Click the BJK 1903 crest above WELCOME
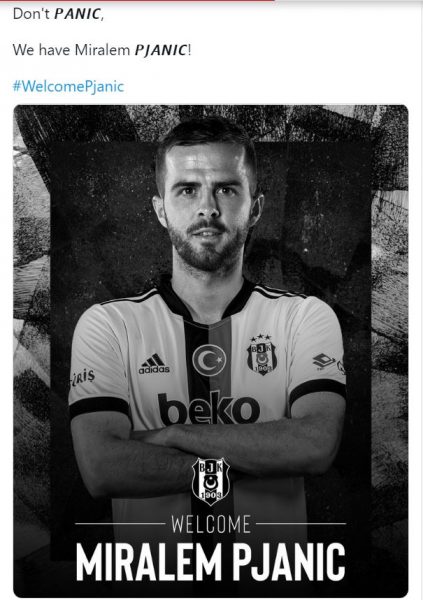Screen dimensions: 423x600 tap(211, 481)
